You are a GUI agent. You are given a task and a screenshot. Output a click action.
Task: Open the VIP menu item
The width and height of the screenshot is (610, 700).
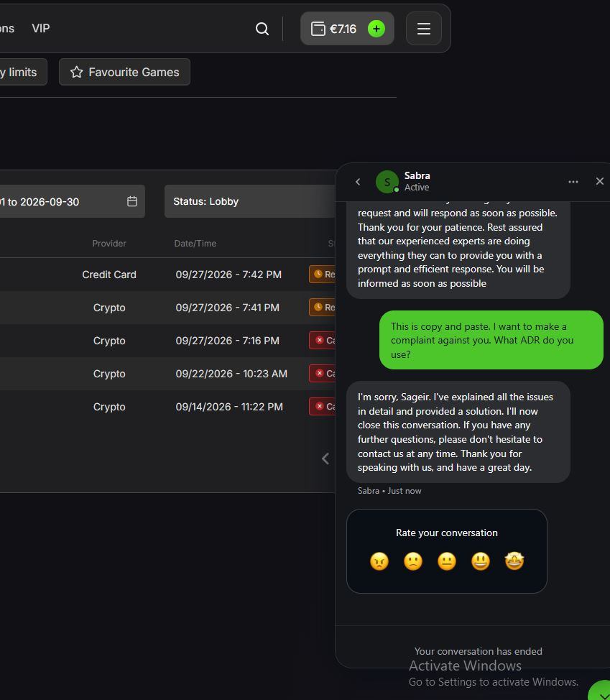pyautogui.click(x=41, y=29)
